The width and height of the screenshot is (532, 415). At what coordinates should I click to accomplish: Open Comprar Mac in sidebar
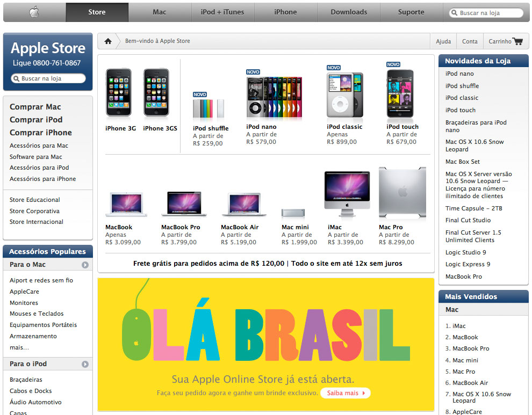pyautogui.click(x=35, y=107)
